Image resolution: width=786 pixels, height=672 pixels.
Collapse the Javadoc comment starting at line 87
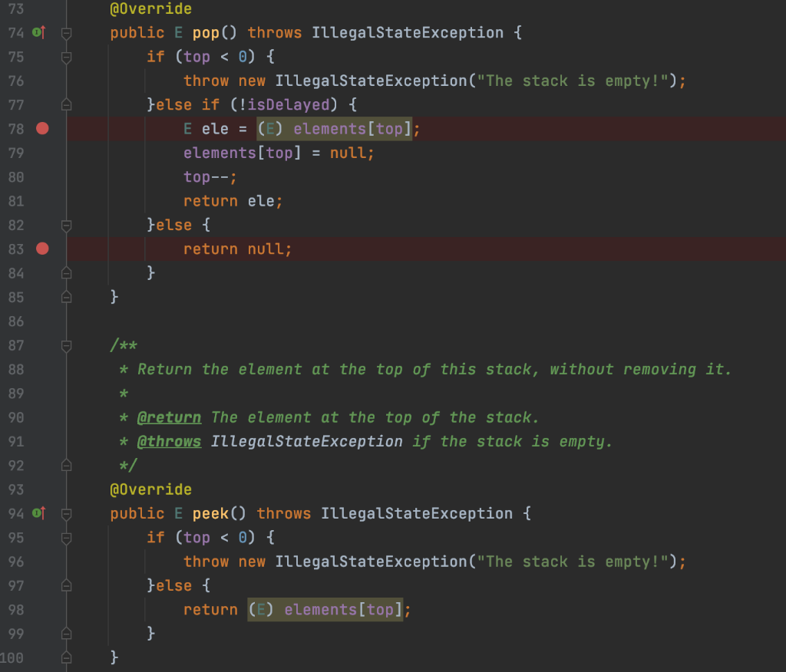point(66,345)
